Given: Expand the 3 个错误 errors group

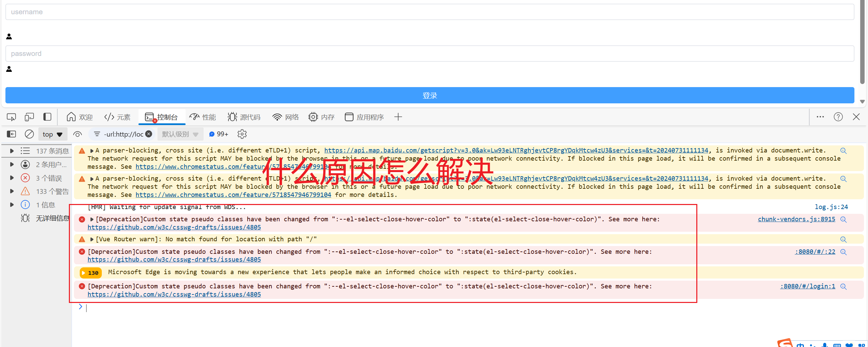Looking at the screenshot, I should (12, 178).
